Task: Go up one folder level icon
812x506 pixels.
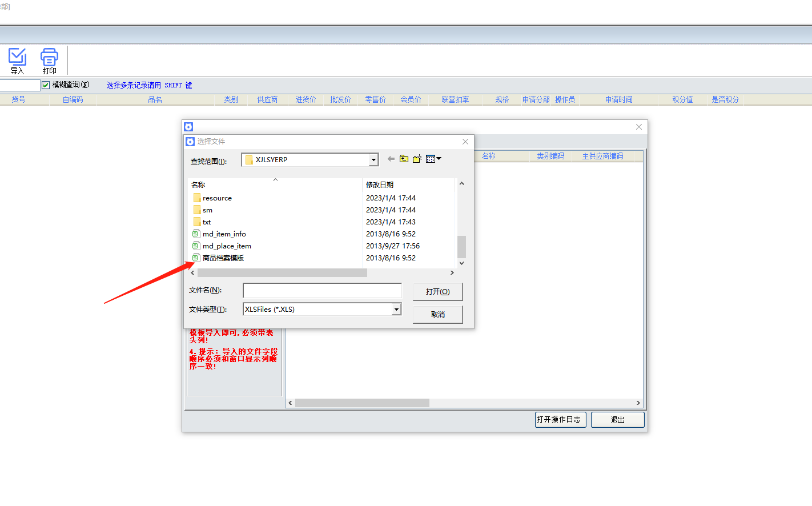Action: [404, 159]
